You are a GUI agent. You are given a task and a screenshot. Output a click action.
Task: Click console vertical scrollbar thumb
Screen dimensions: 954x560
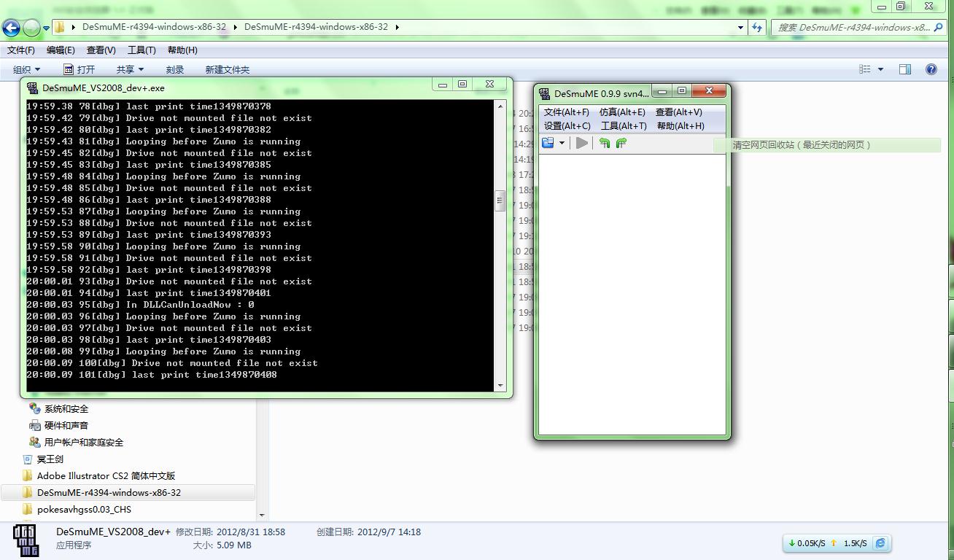click(500, 201)
